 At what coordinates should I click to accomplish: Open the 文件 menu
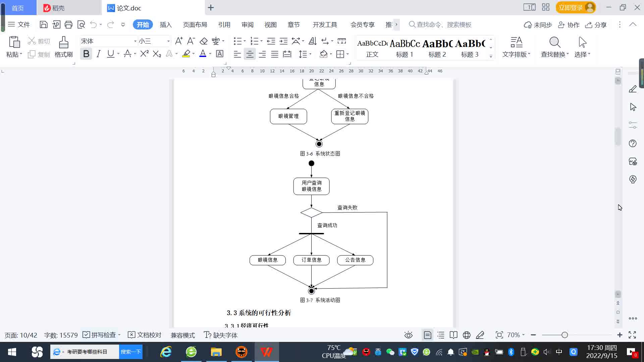[x=19, y=24]
